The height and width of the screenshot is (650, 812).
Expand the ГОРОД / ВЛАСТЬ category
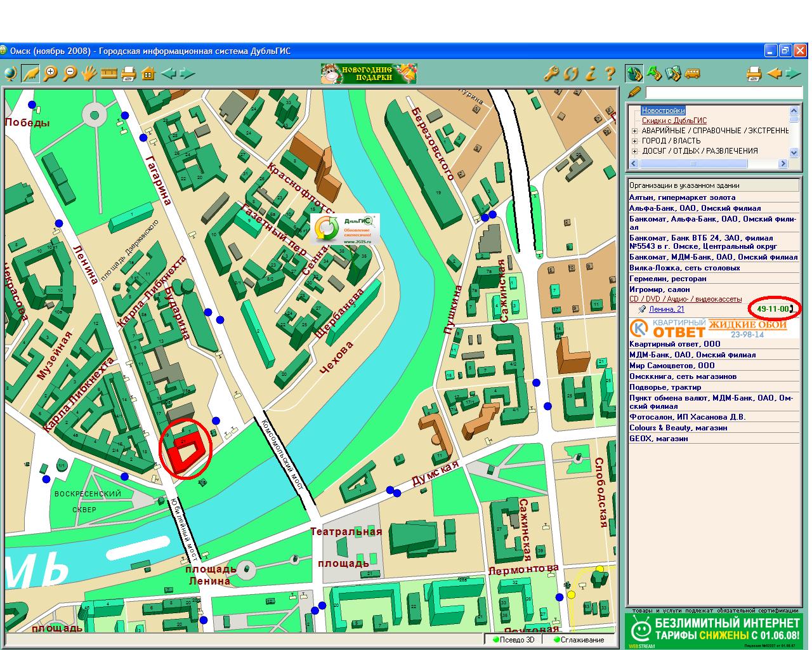(635, 141)
